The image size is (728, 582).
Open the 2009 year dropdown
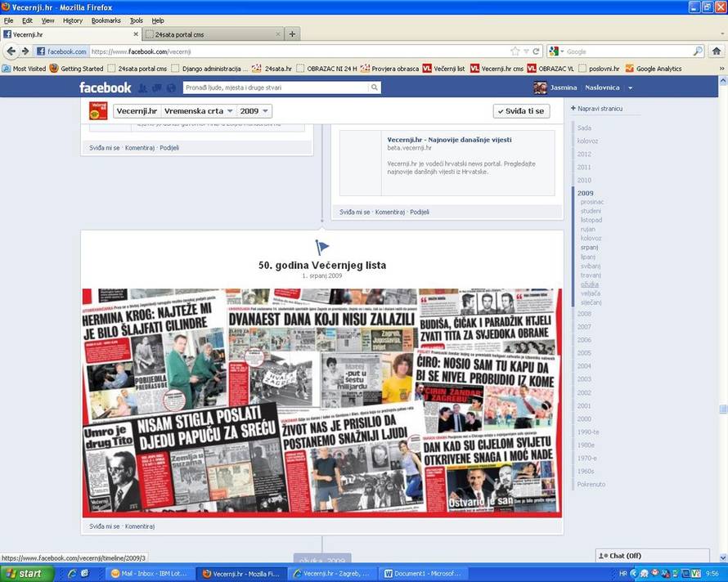[x=254, y=110]
